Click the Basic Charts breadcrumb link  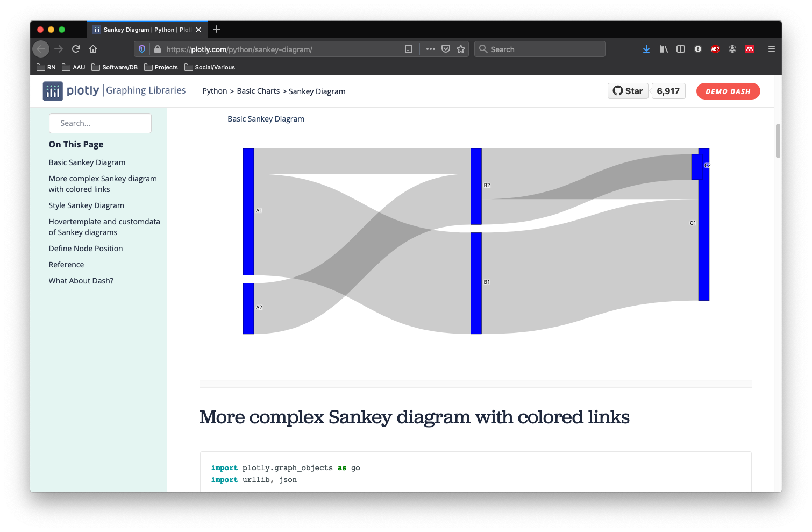(258, 91)
